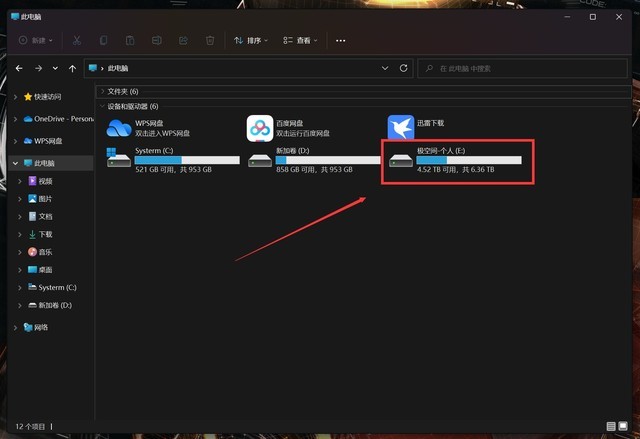
Task: Click 双击运行百度网盘 description text
Action: click(303, 133)
